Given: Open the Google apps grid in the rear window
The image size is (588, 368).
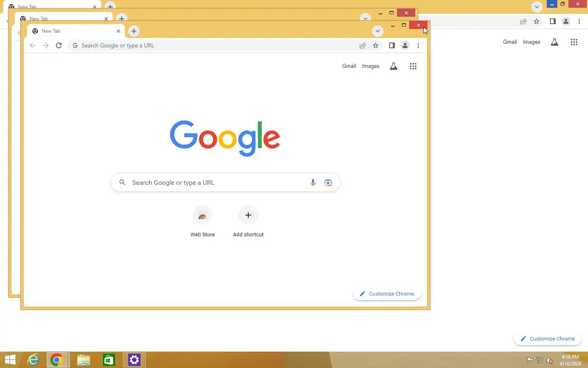Looking at the screenshot, I should [x=574, y=42].
